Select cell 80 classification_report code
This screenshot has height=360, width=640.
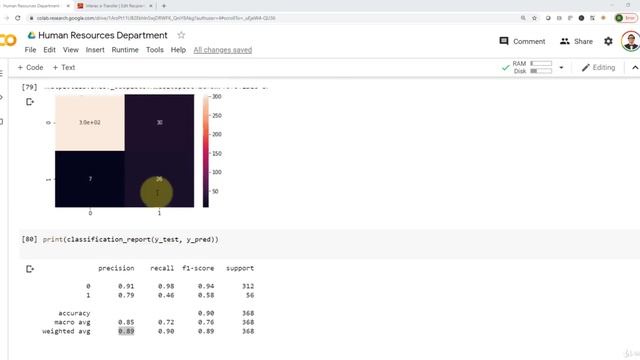(x=131, y=240)
